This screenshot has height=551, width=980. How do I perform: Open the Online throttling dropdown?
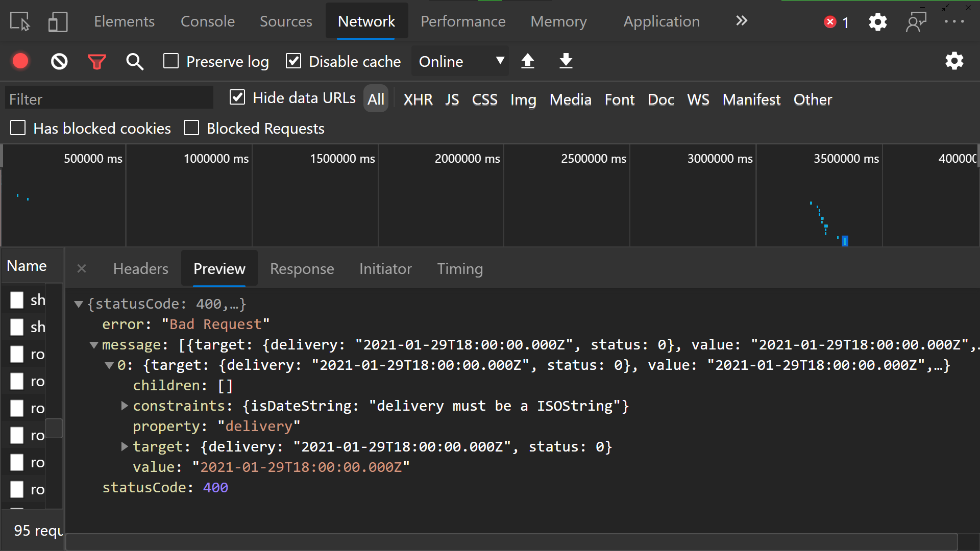tap(460, 61)
